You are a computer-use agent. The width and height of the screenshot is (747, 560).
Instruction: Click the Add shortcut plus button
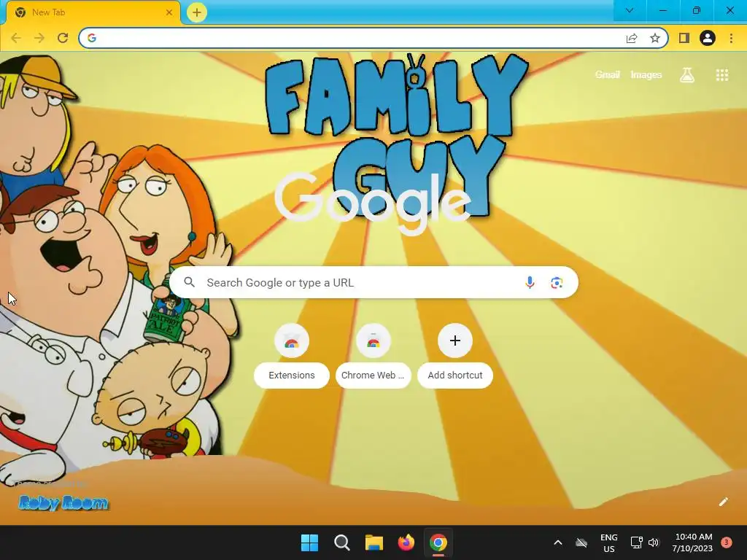point(455,341)
